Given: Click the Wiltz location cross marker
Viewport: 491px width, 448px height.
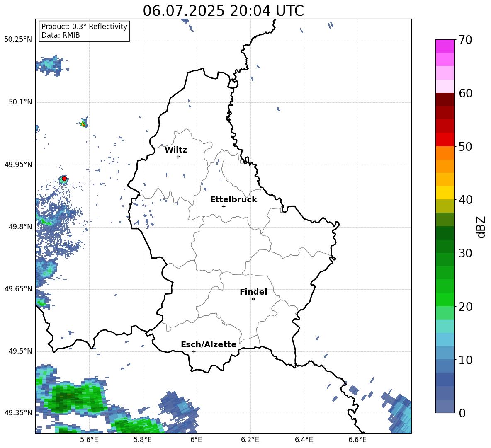Looking at the screenshot, I should [x=178, y=157].
